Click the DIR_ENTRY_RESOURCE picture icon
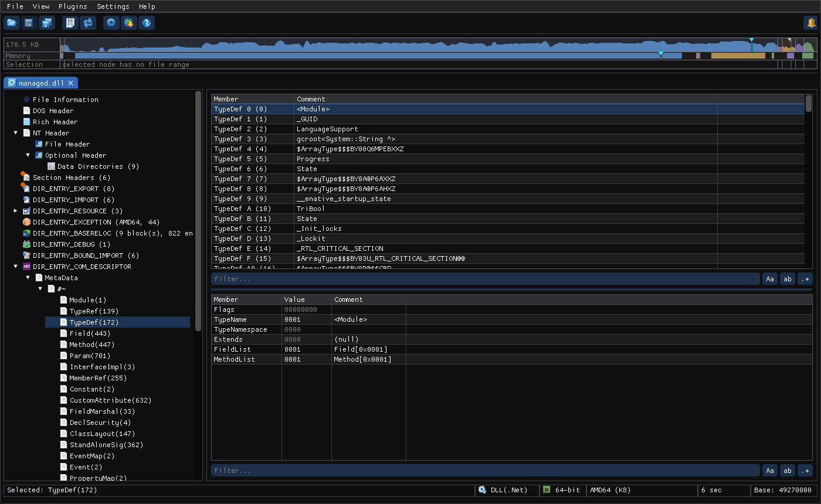This screenshot has width=821, height=504. pos(26,211)
